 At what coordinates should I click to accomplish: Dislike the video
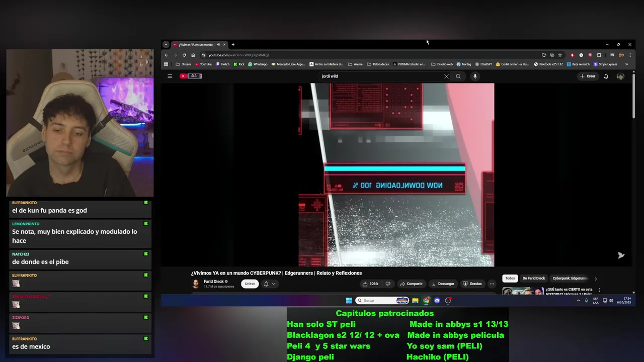point(388,284)
